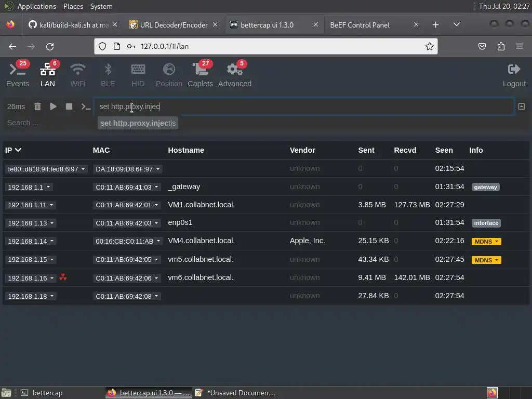Image resolution: width=532 pixels, height=399 pixels.
Task: Sort table by Sent column
Action: (366, 150)
